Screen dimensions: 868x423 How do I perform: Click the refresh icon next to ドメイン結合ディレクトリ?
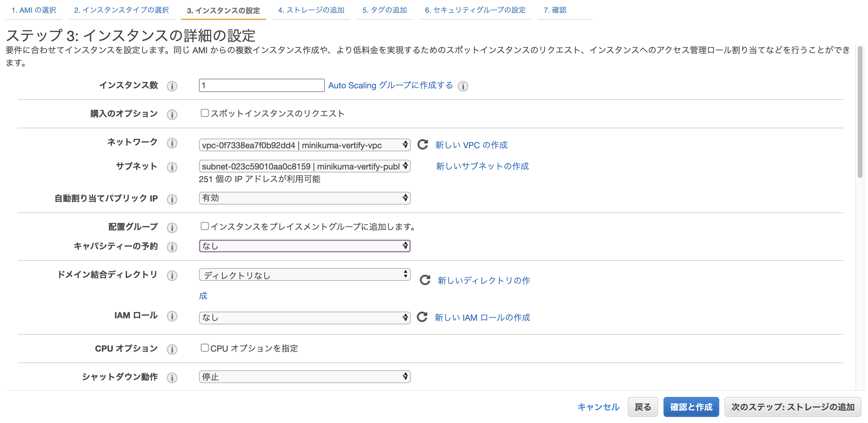pos(425,280)
